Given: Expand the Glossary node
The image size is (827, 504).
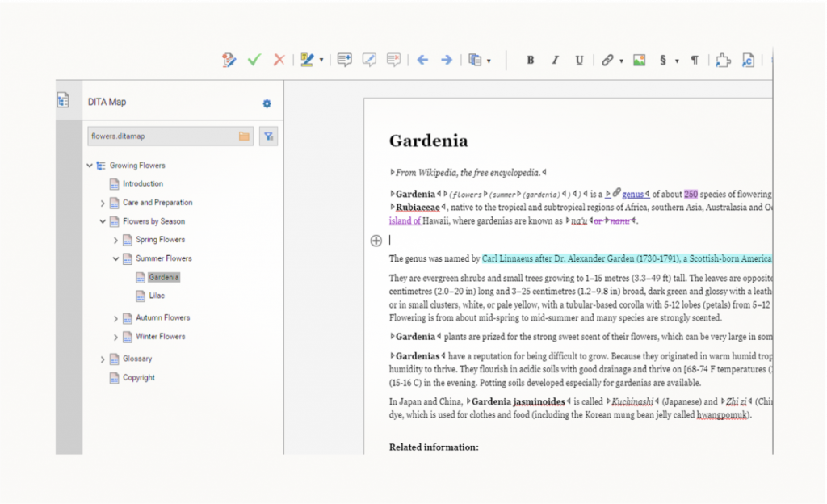Looking at the screenshot, I should point(103,359).
